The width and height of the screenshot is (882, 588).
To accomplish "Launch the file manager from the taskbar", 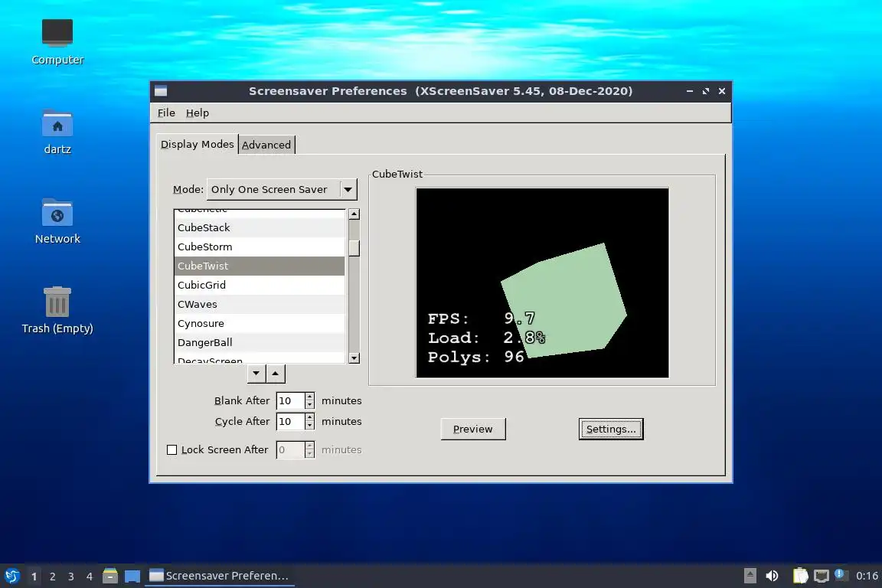I will [x=110, y=576].
